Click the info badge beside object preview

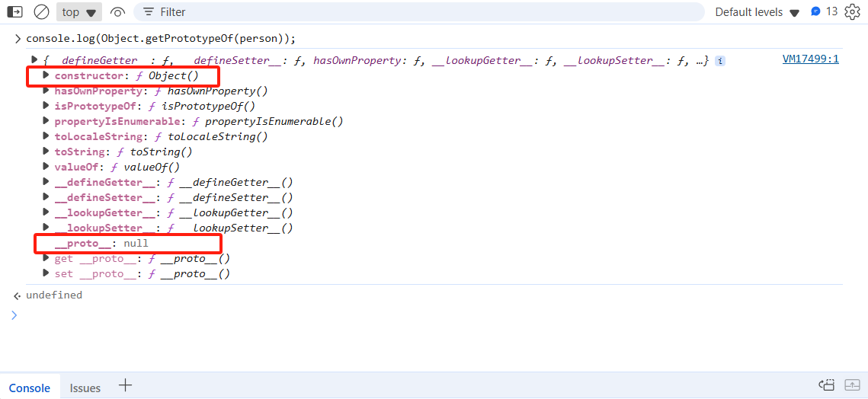(x=720, y=61)
